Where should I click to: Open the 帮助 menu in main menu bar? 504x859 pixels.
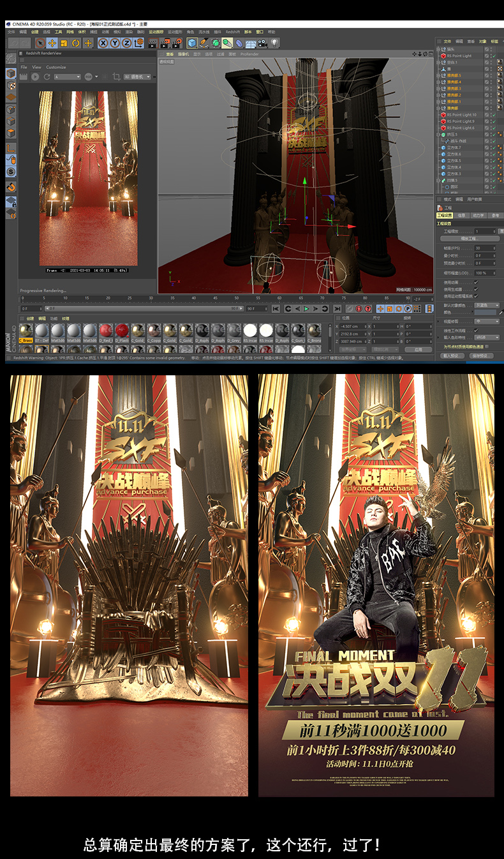(x=271, y=32)
